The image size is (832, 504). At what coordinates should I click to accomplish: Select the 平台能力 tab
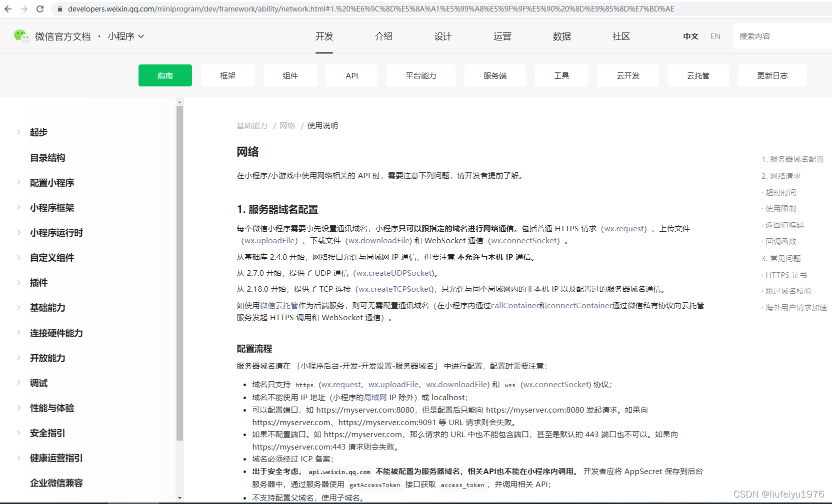point(421,75)
